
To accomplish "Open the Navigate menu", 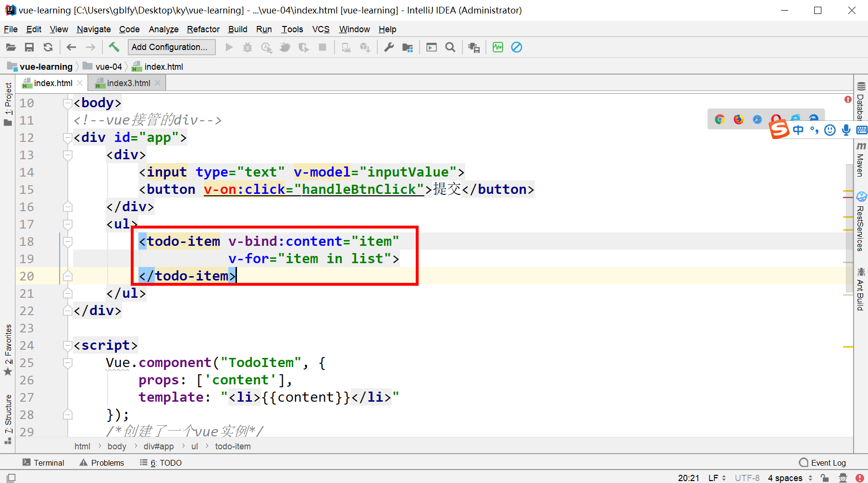I will (94, 29).
